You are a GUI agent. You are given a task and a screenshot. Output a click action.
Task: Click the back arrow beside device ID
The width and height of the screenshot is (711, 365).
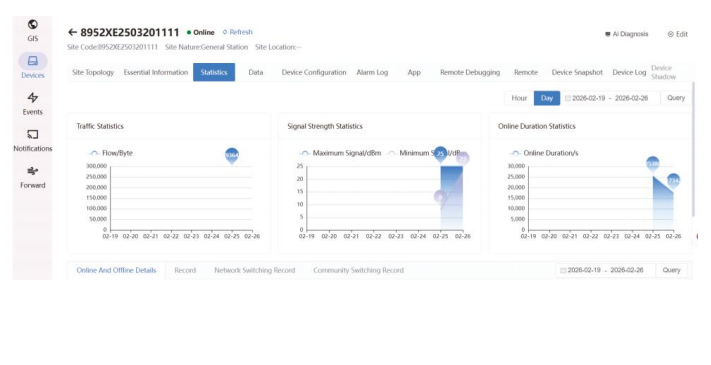[x=72, y=32]
